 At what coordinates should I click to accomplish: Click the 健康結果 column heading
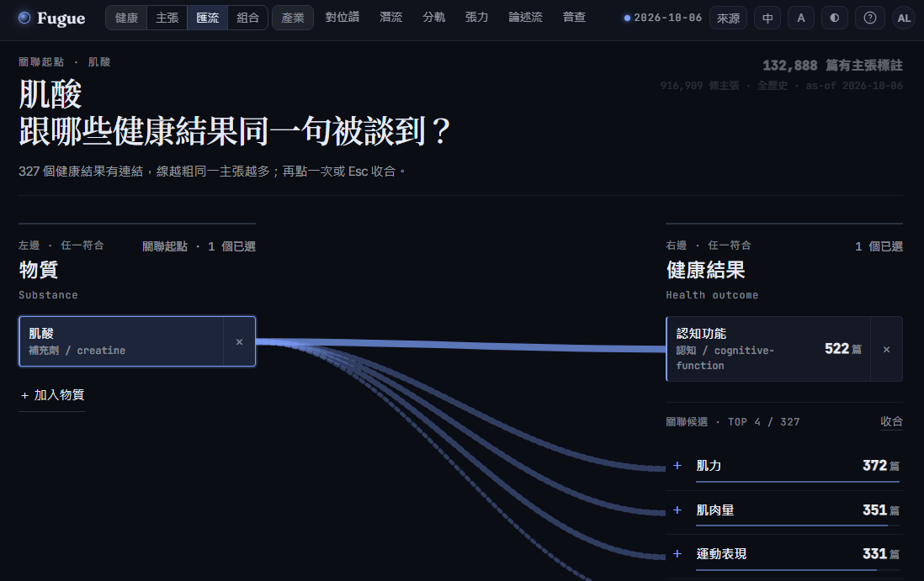point(705,270)
